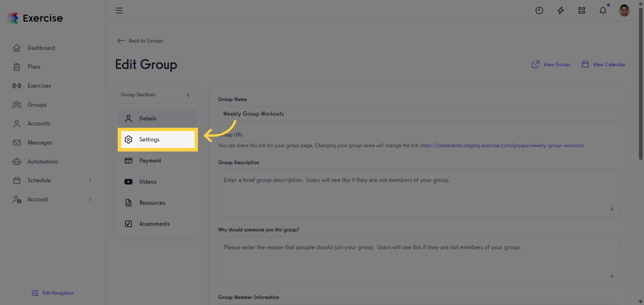Screen dimensions: 644x305
Task: Click the Payment card icon
Action: 128,161
